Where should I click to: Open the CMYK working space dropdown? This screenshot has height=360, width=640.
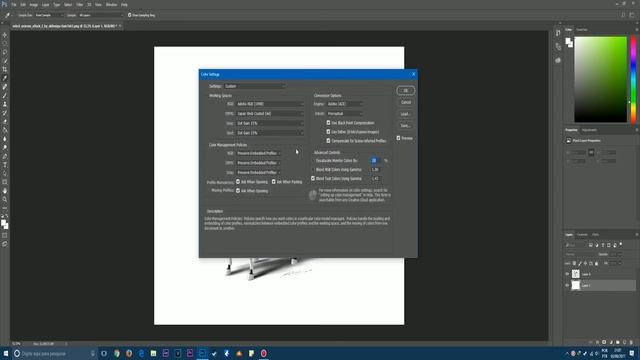[270, 113]
